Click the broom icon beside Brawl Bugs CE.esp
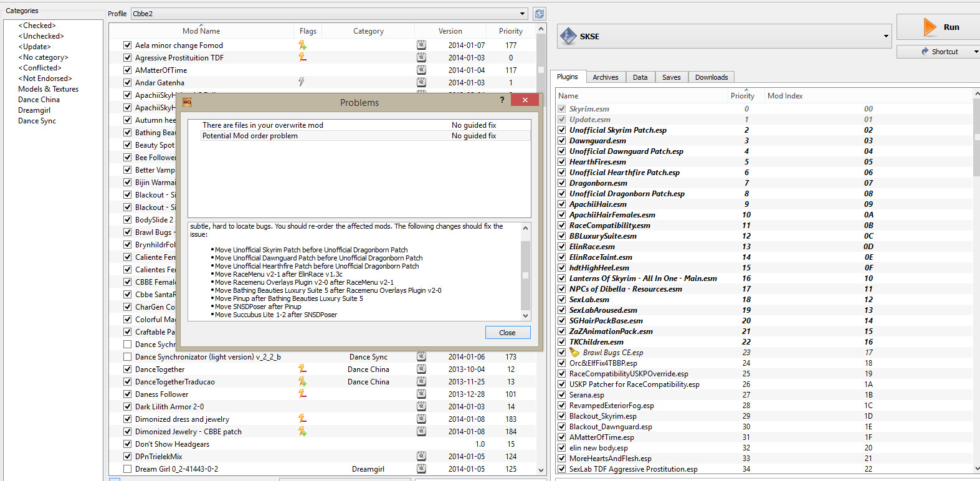This screenshot has height=481, width=980. (x=574, y=353)
